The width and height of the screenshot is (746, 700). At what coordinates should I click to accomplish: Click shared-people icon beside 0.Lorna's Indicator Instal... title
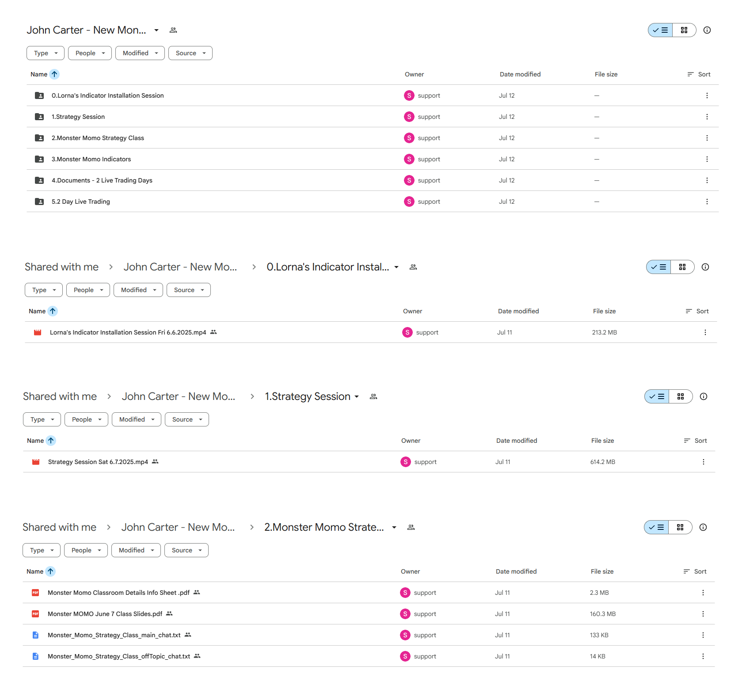click(413, 267)
